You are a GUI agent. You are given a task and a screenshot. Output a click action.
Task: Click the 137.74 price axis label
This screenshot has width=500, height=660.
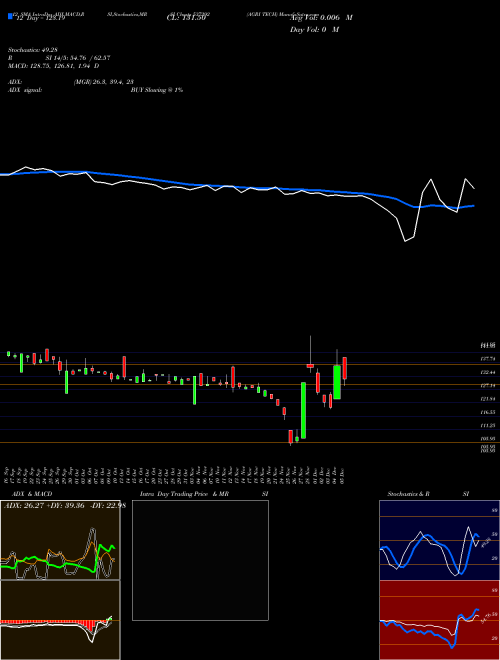coord(488,359)
